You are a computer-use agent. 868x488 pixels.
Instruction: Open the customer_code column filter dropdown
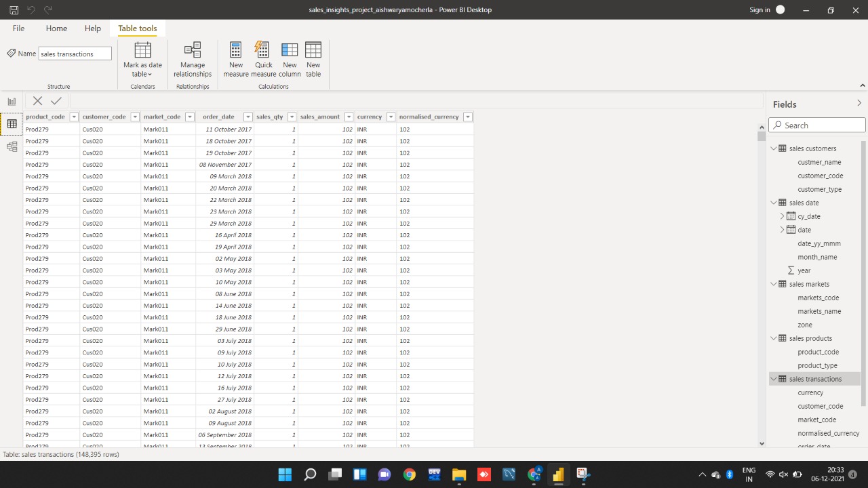tap(135, 117)
